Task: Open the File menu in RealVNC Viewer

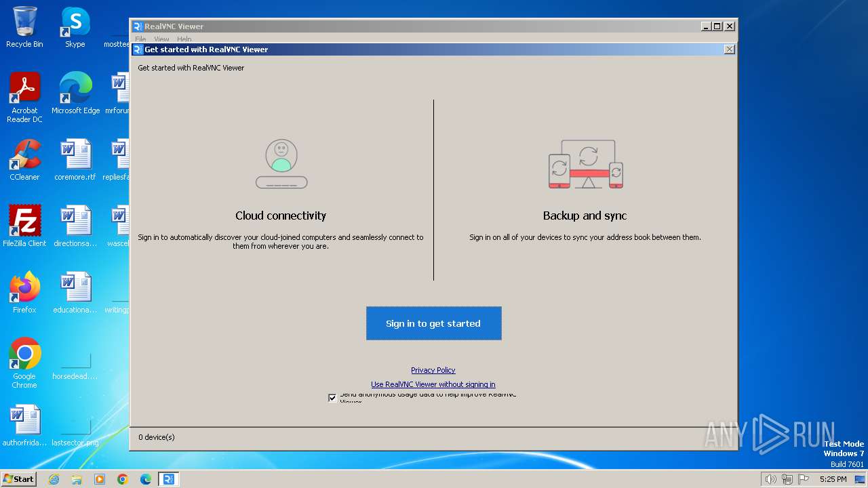Action: 140,39
